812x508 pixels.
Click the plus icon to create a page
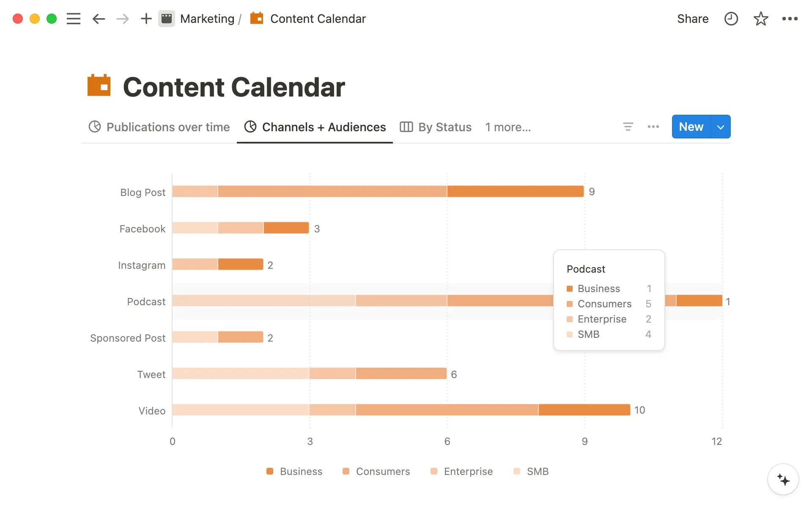(146, 19)
